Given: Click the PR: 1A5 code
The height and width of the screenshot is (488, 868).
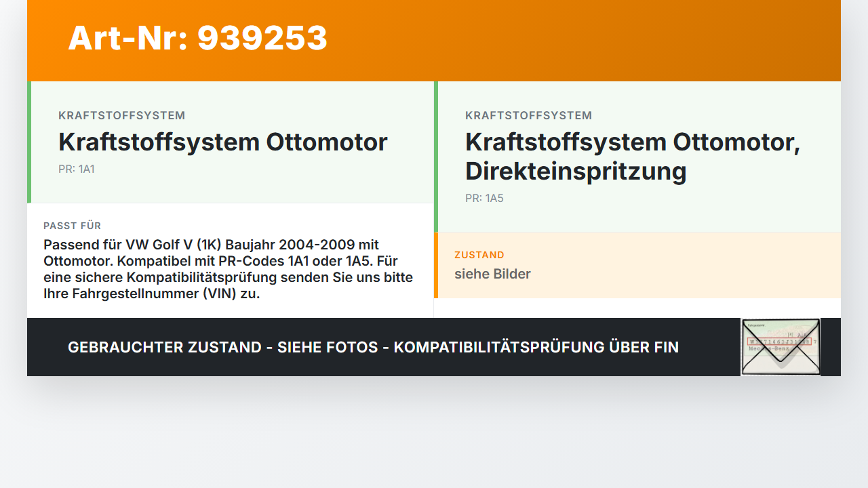Looking at the screenshot, I should click(x=484, y=199).
